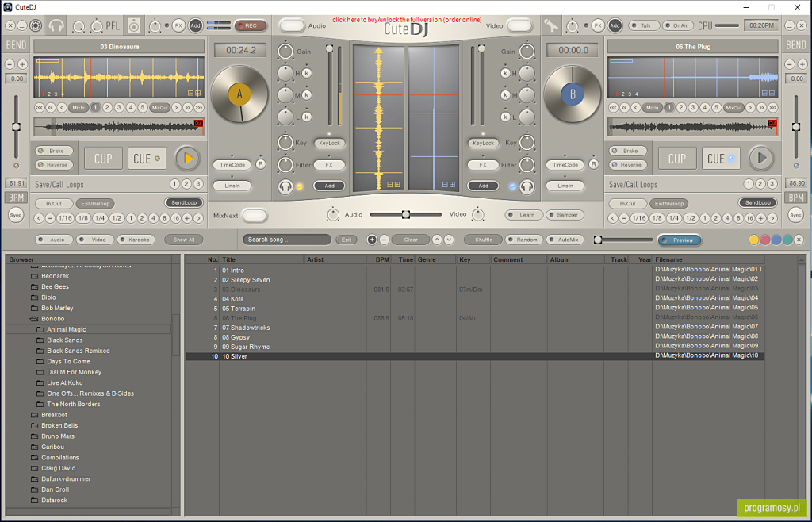Click the pink color swatch
The width and height of the screenshot is (812, 522).
765,240
